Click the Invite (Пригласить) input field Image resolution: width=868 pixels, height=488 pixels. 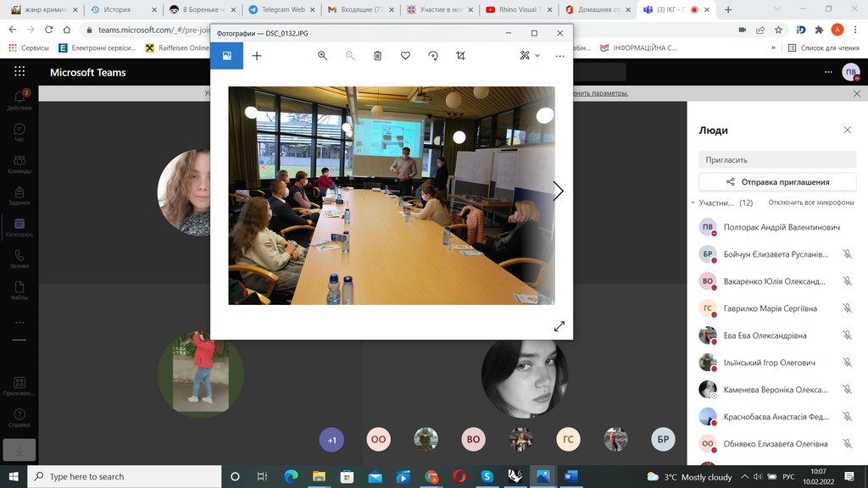point(777,160)
